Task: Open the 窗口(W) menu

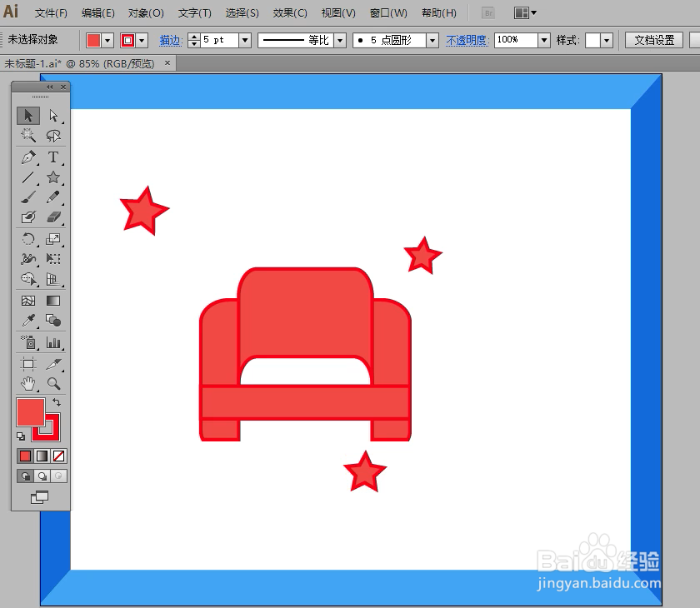Action: [388, 13]
